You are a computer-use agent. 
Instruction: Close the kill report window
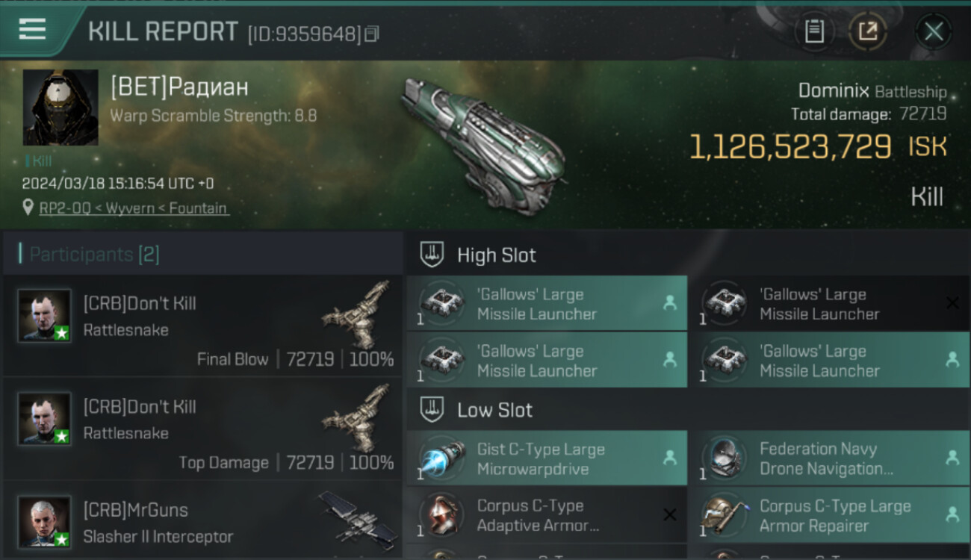tap(934, 31)
